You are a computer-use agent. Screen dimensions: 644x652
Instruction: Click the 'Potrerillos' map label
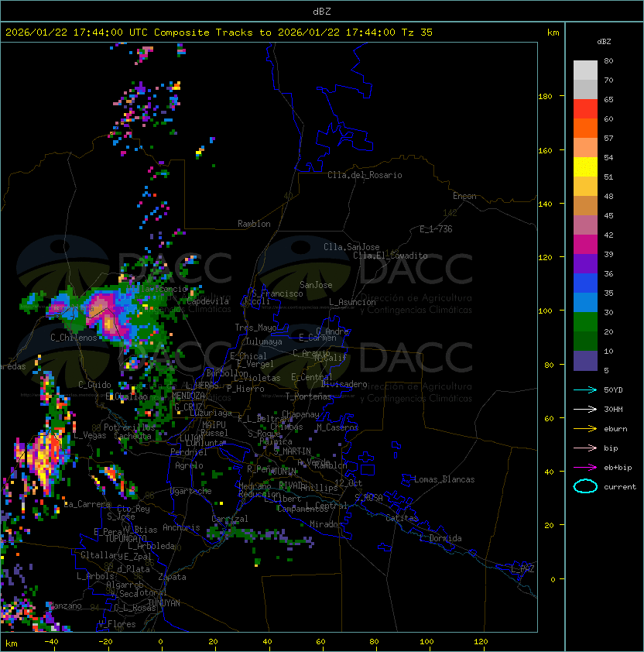coord(129,427)
